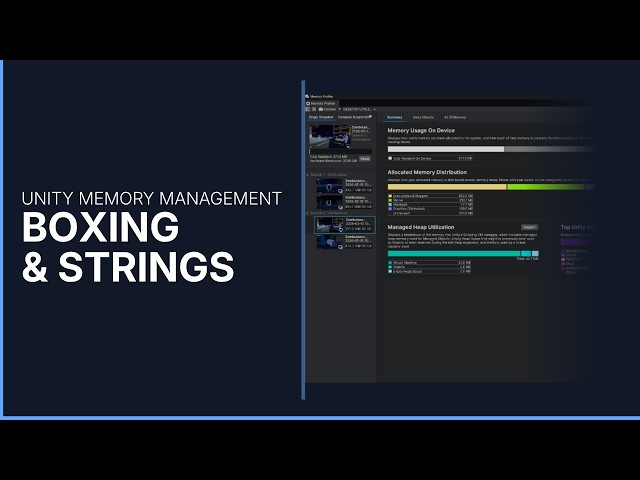
Task: Select second snapshot in Session 1
Action: click(344, 202)
